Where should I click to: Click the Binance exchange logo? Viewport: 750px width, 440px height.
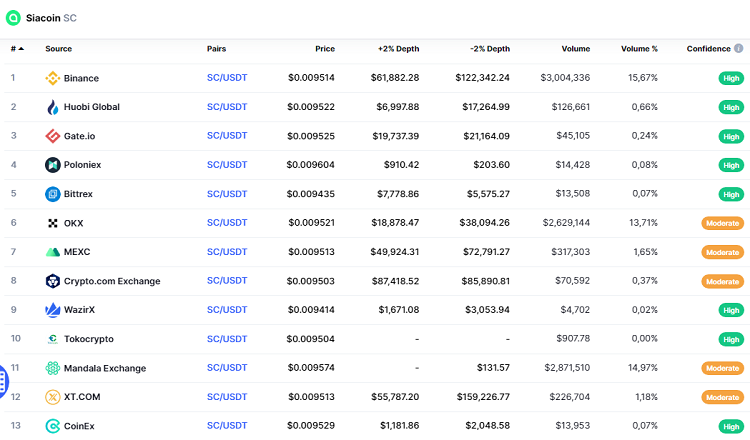53,78
